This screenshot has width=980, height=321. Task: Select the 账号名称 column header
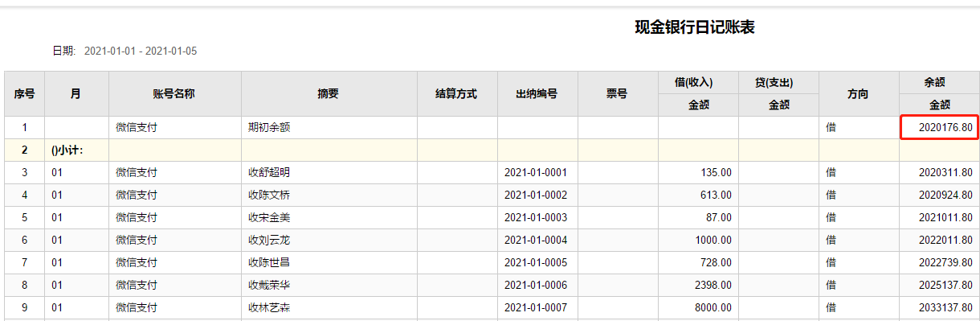(174, 94)
